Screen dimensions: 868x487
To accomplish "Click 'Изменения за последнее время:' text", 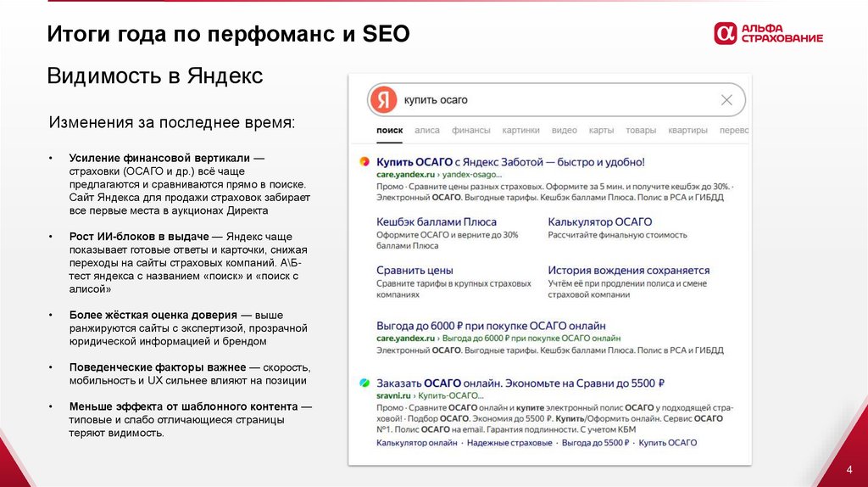I will (172, 122).
